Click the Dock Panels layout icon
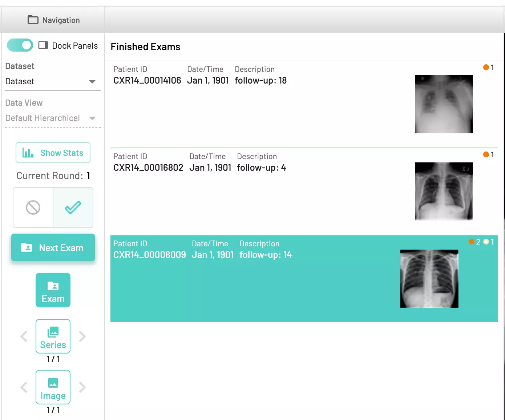This screenshot has height=420, width=505. (x=43, y=45)
